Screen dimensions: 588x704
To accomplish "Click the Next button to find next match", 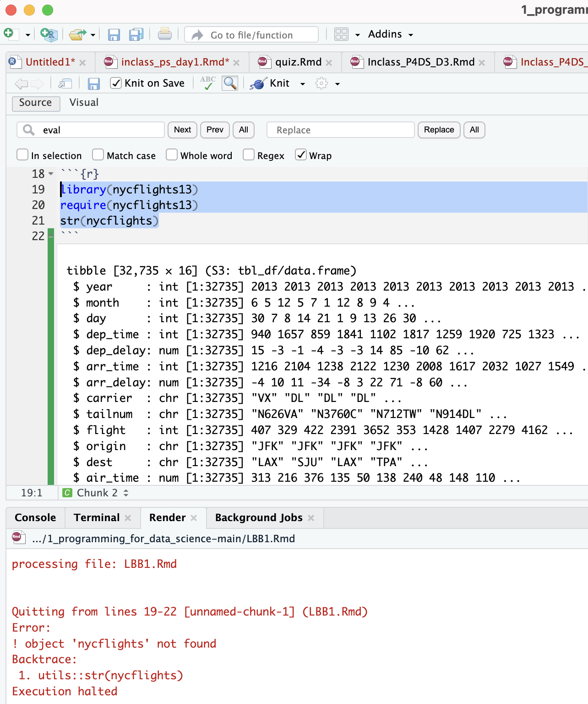I will (x=182, y=130).
